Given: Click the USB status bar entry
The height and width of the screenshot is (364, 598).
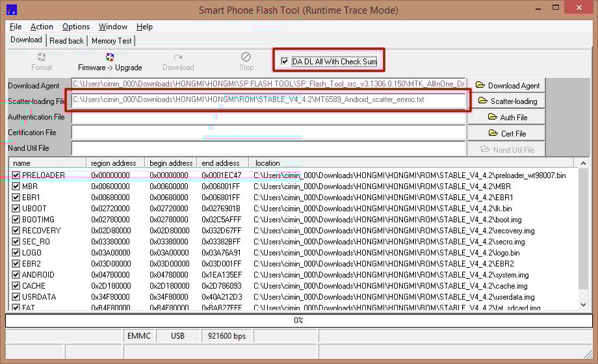Looking at the screenshot, I should (x=177, y=336).
